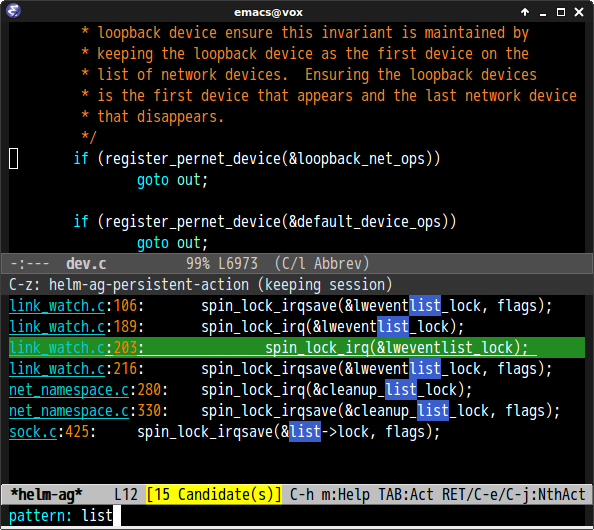Viewport: 594px width, 530px height.
Task: Click '&default_device_ops' in the code
Action: click(364, 222)
